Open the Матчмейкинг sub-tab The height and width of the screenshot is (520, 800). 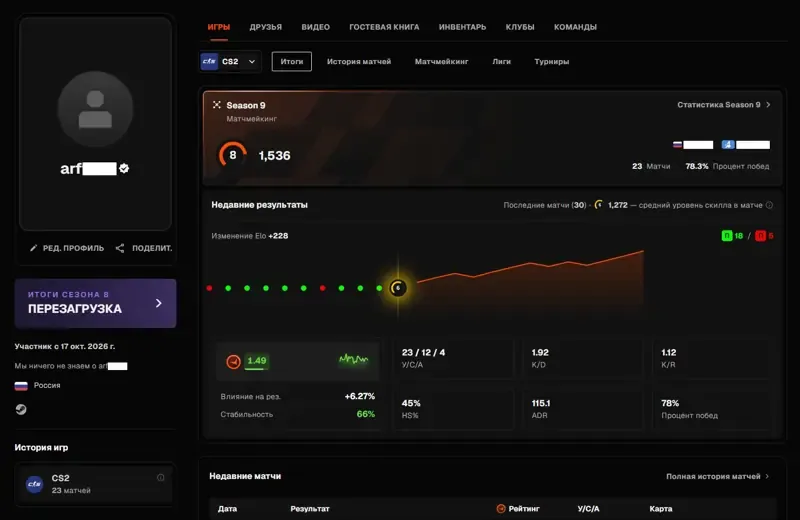(441, 61)
